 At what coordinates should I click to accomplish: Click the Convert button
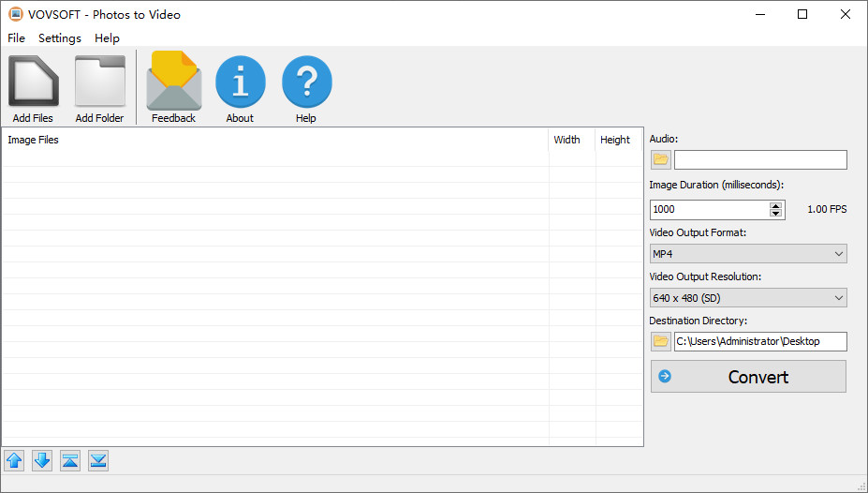tap(748, 377)
